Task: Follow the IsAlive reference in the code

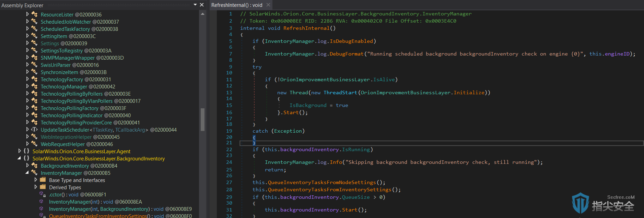Action: pyautogui.click(x=384, y=80)
